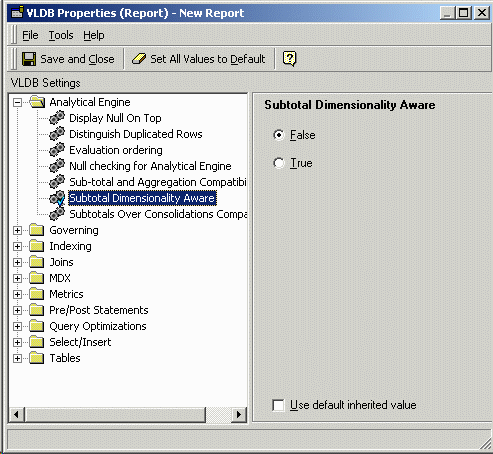This screenshot has width=493, height=454.
Task: Click gear icon next to Evaluation ordering
Action: [x=57, y=150]
